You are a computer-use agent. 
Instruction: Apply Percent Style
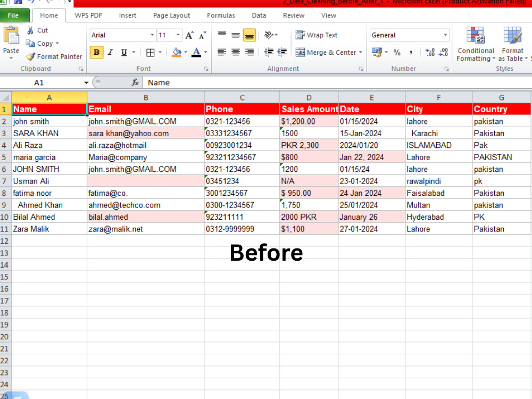pos(397,52)
